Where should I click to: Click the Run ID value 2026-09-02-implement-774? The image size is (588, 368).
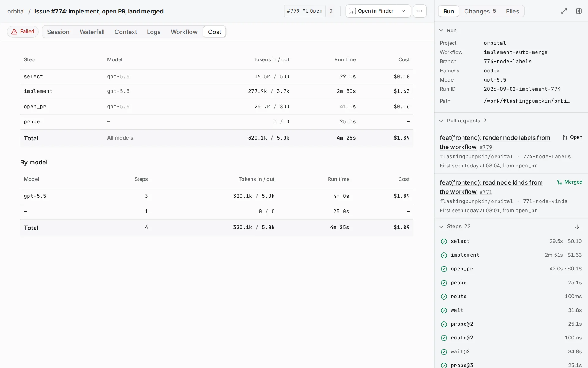pos(522,89)
